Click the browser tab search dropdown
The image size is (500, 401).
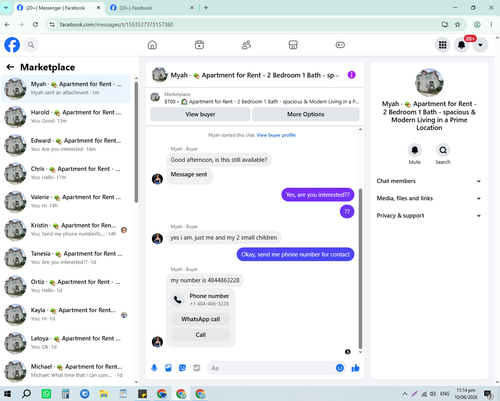point(6,8)
